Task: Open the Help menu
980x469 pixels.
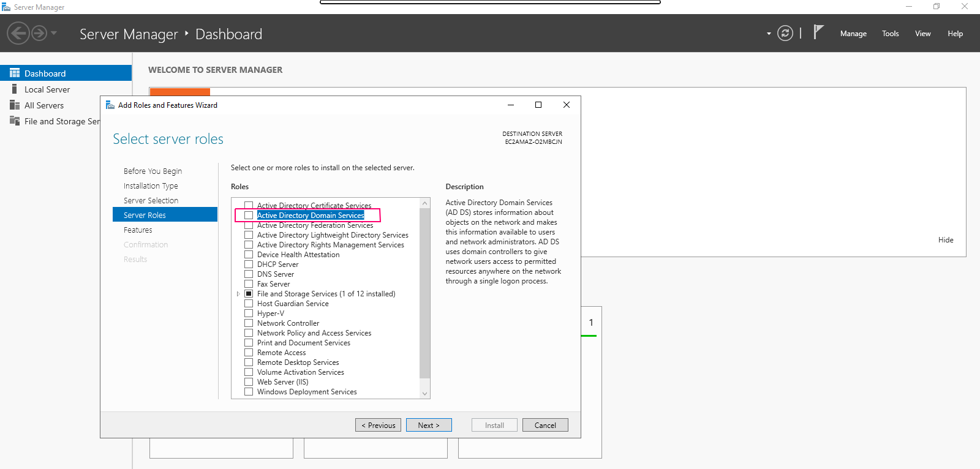Action: click(956, 34)
